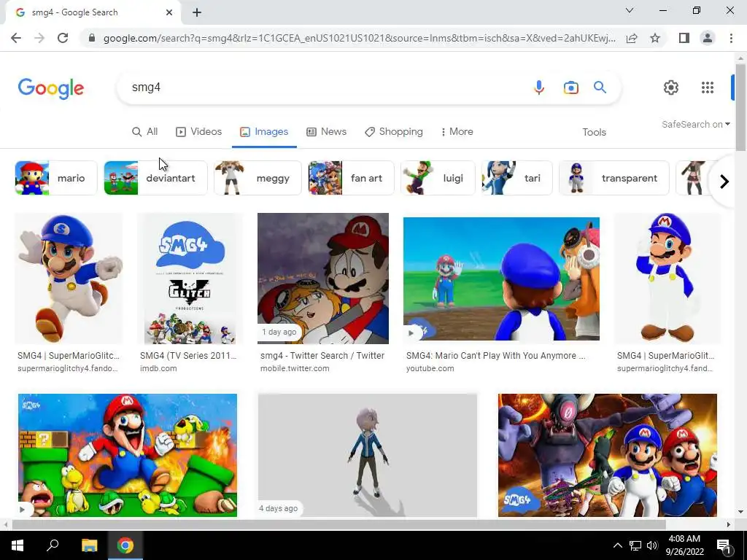The height and width of the screenshot is (560, 747).
Task: Open the network tray icon
Action: pos(635,545)
